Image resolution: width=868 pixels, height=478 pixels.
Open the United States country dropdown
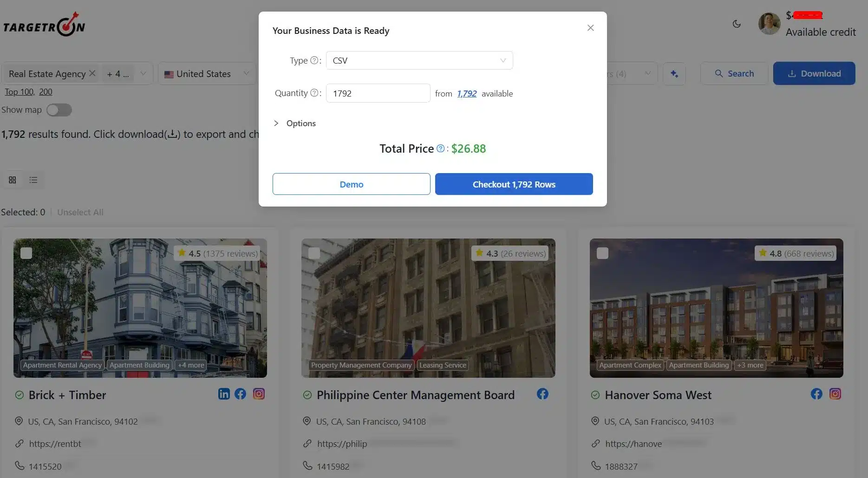[x=207, y=74]
